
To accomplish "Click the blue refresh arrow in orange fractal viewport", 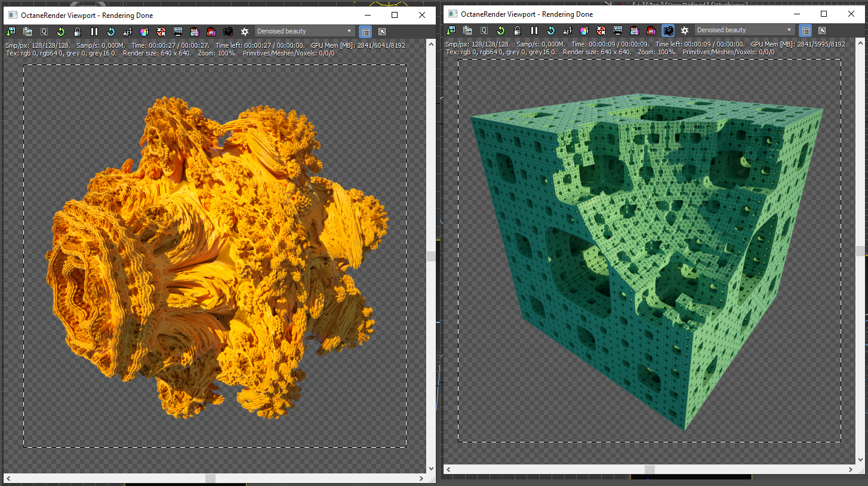I will point(111,31).
